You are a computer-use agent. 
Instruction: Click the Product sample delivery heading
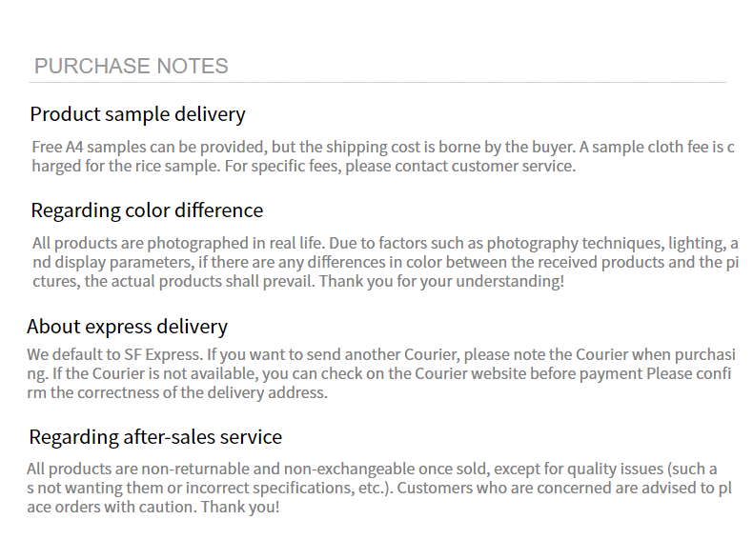138,114
